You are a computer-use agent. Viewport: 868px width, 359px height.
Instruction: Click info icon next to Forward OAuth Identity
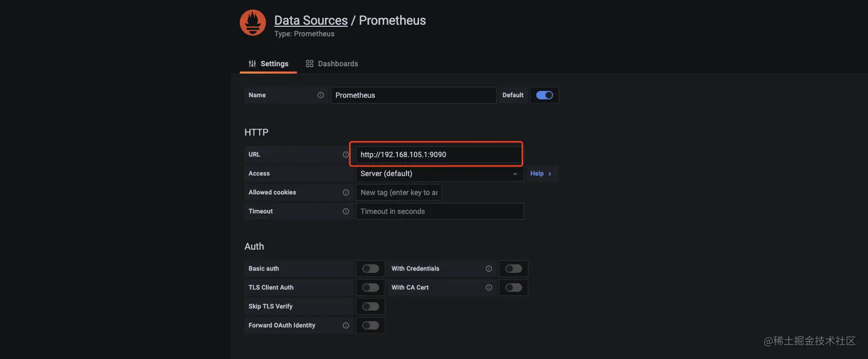tap(346, 326)
